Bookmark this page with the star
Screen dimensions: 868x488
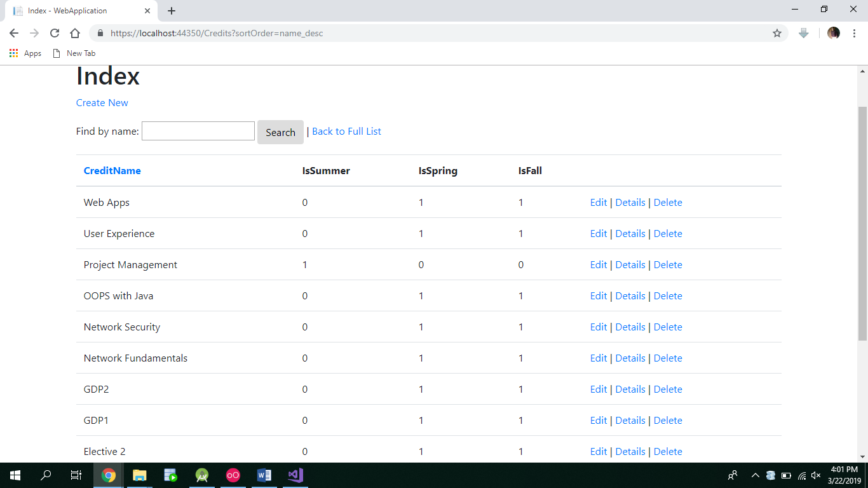777,33
